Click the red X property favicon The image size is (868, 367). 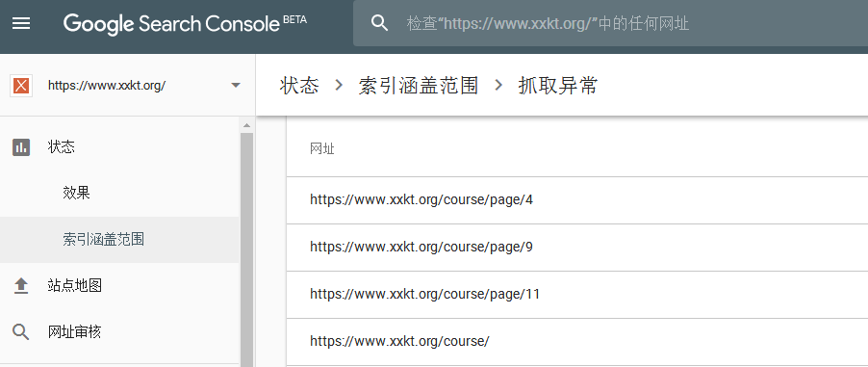(x=21, y=86)
